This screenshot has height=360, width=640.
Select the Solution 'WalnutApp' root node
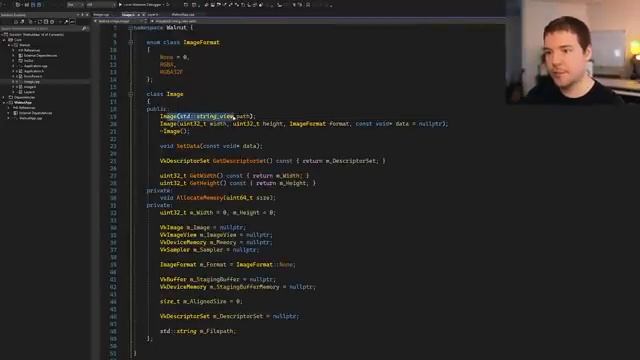coord(36,35)
